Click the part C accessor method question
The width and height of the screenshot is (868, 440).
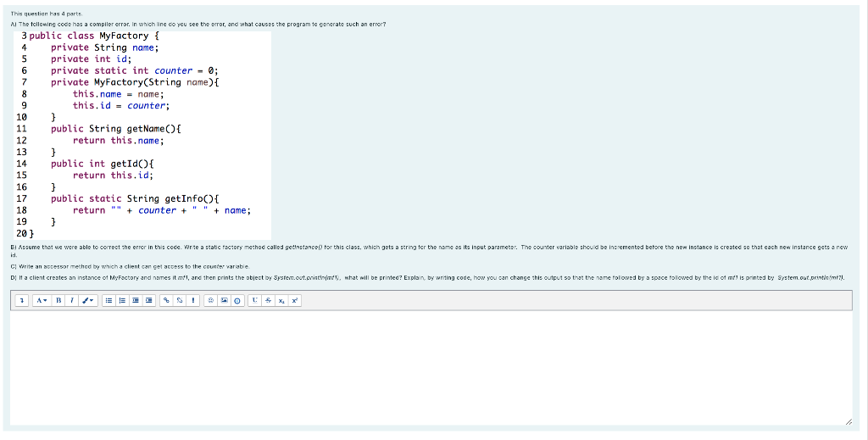(x=130, y=266)
